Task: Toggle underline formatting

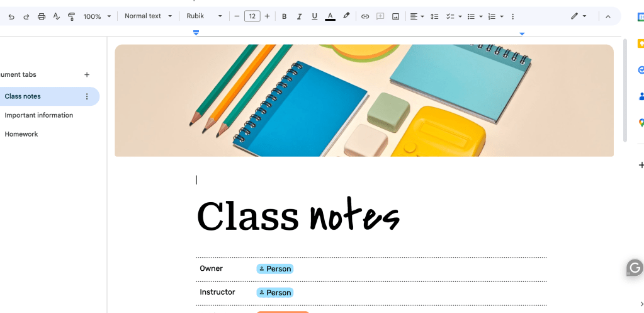Action: [x=314, y=16]
